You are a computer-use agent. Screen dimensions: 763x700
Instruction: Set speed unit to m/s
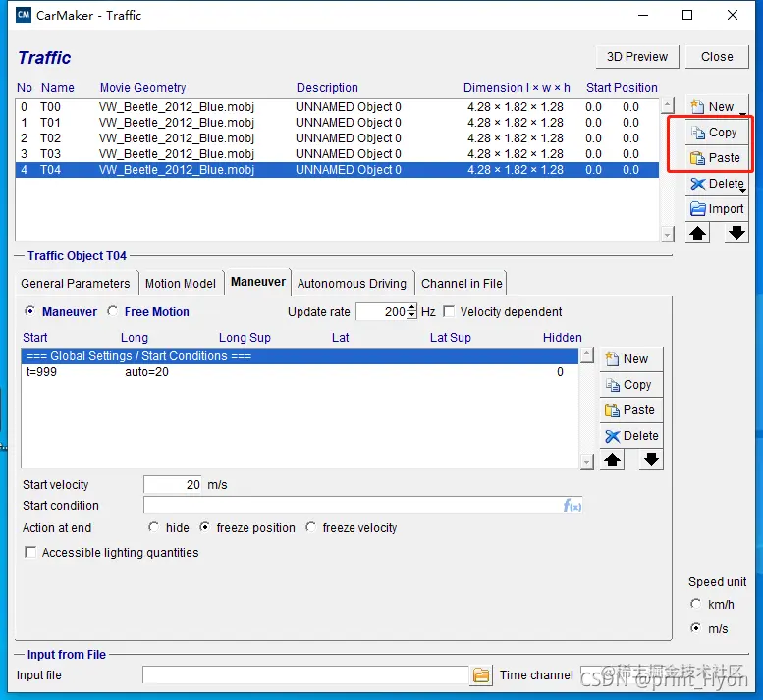pyautogui.click(x=696, y=628)
